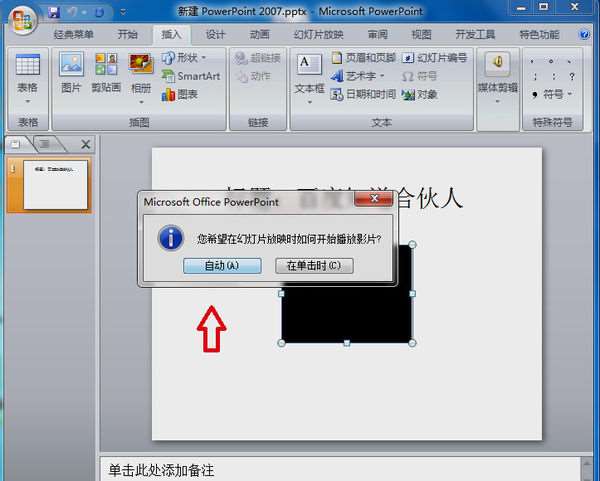This screenshot has width=600, height=481.
Task: Expand the quick access toolbar customize arrow
Action: (123, 13)
